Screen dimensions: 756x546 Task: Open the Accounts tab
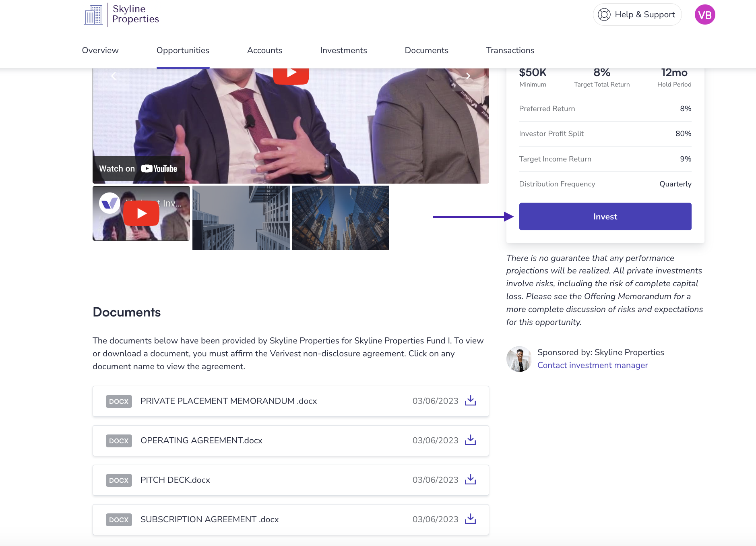264,50
